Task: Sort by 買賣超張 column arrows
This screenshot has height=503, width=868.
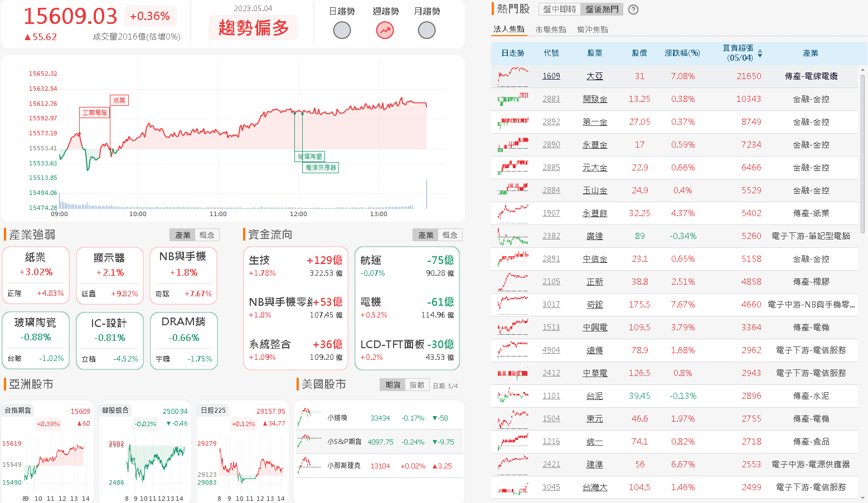Action: point(760,53)
